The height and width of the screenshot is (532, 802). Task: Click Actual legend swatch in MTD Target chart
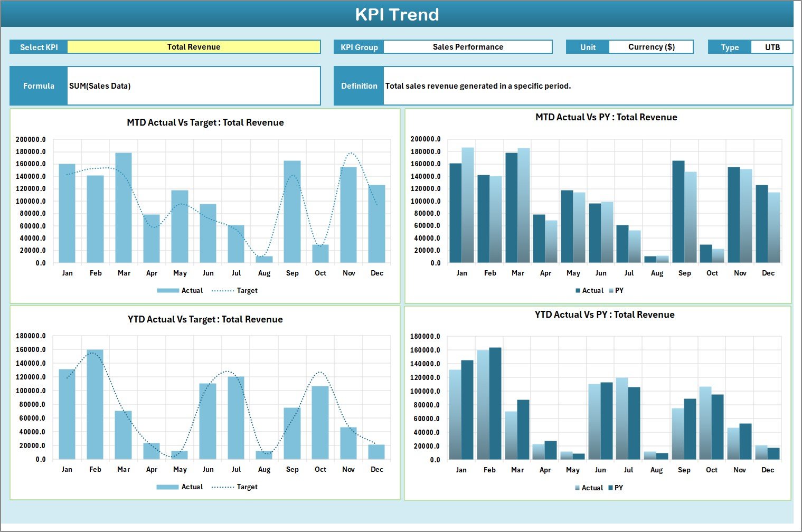point(168,291)
